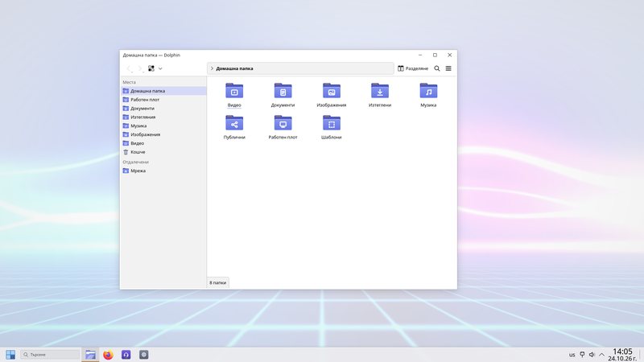Click the Dolphin file manager taskbar icon
The height and width of the screenshot is (362, 644).
pyautogui.click(x=90, y=355)
